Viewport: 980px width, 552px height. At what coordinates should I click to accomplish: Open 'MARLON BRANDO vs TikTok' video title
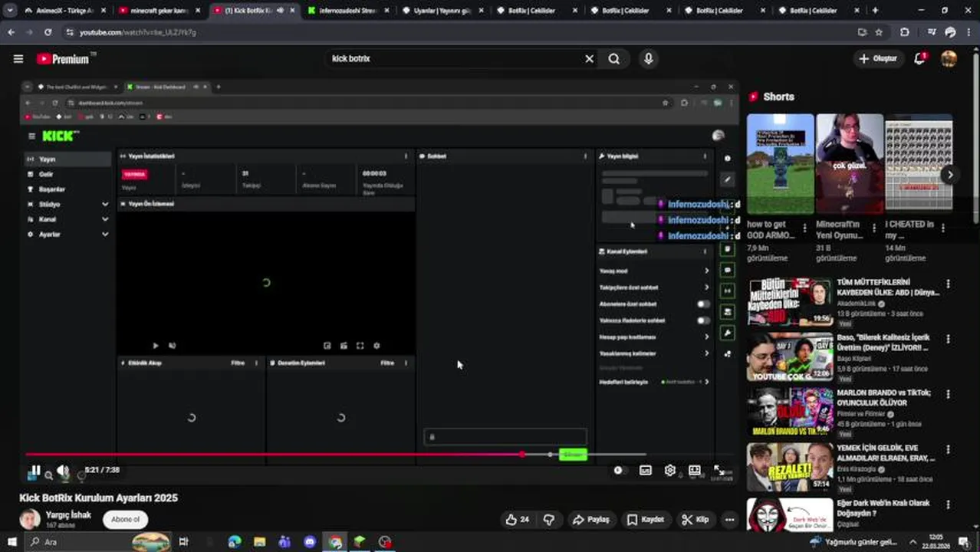pos(883,397)
